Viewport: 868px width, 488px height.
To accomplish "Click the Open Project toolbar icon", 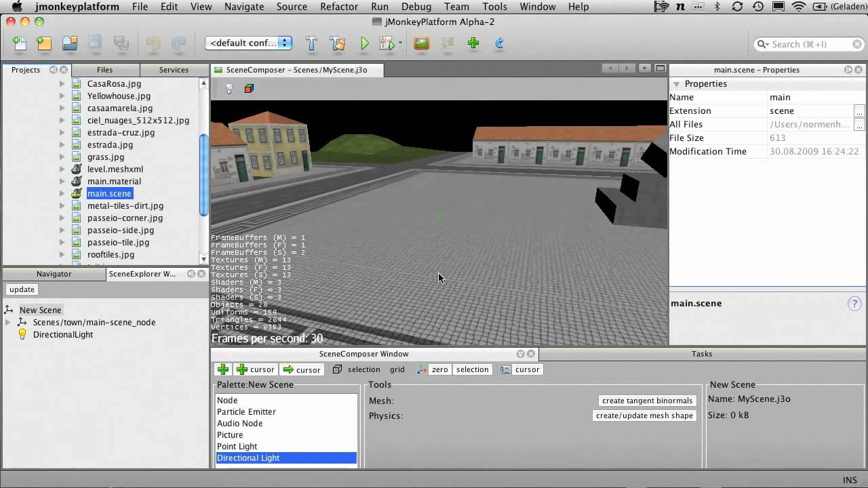I will (70, 43).
